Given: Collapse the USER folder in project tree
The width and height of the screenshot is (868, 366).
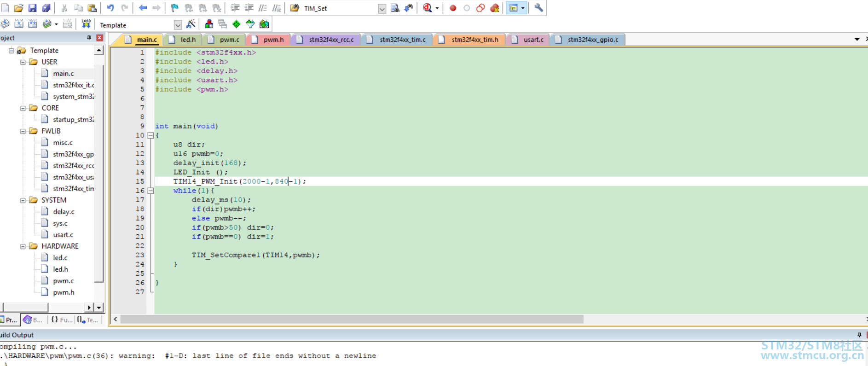Looking at the screenshot, I should 23,62.
